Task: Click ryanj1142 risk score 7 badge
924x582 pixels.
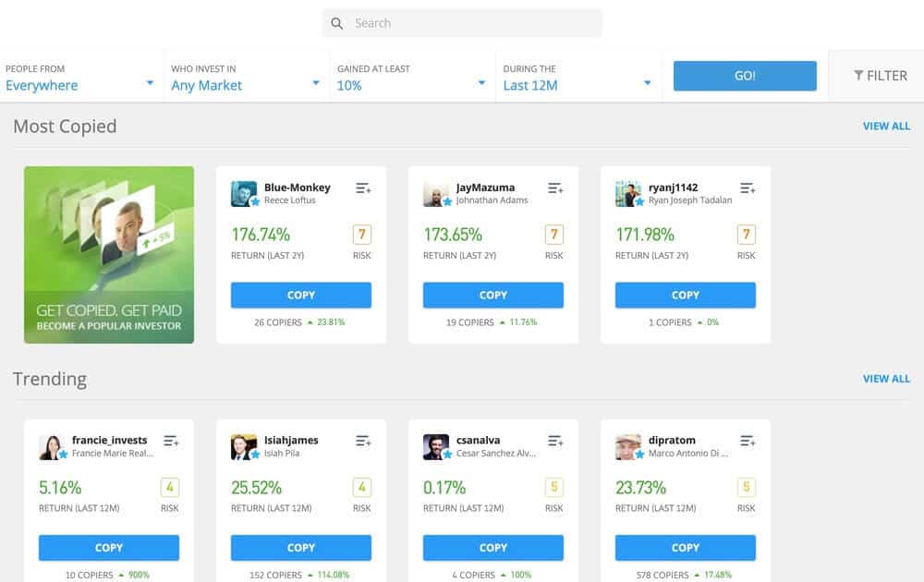Action: click(x=746, y=235)
